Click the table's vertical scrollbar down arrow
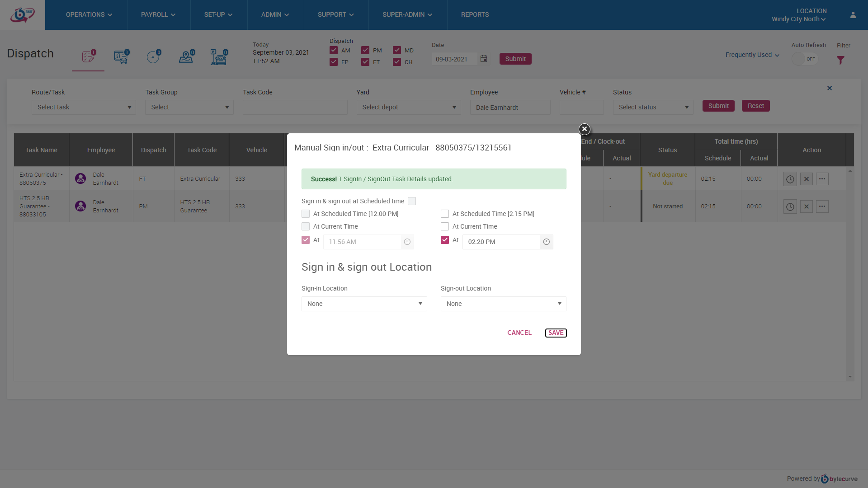The image size is (868, 488). point(850,377)
